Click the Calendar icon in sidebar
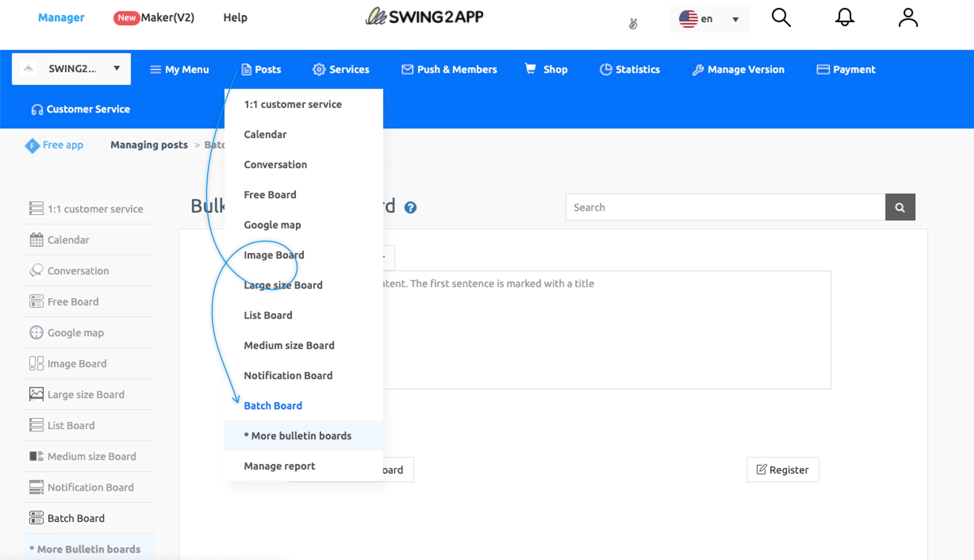Viewport: 974px width, 560px height. 36,240
